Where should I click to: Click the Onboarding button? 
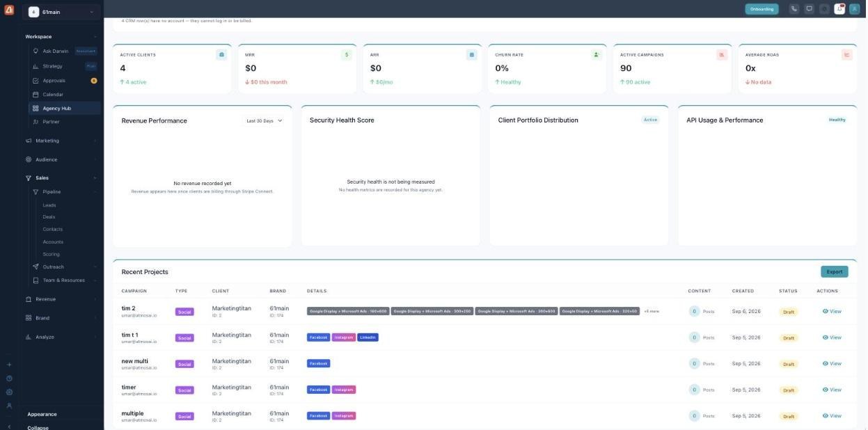(762, 9)
